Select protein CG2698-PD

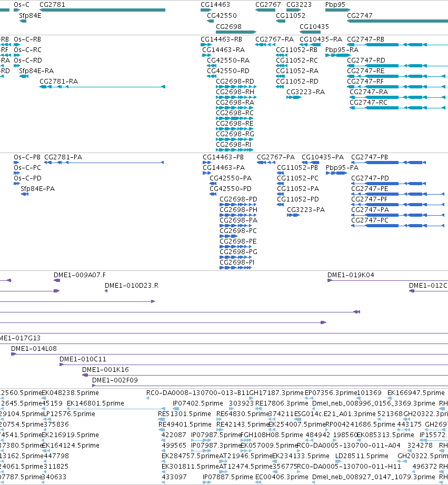click(x=238, y=199)
